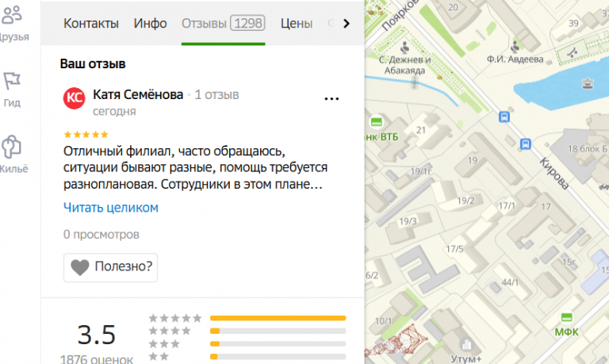
Task: Click the Утум+ building icon on the map
Action: click(466, 345)
